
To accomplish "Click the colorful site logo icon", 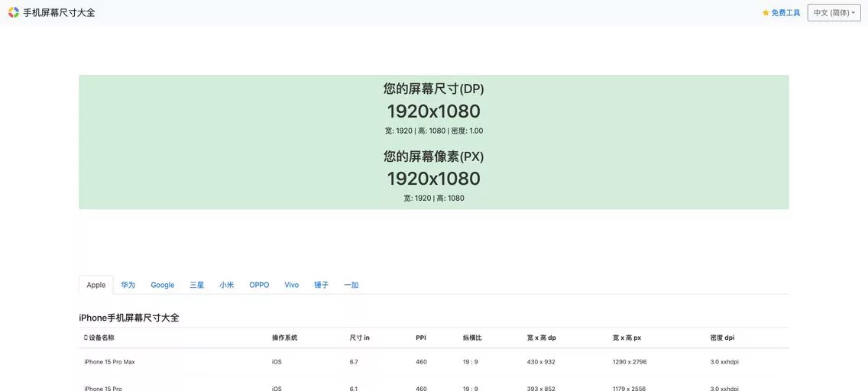I will click(x=13, y=12).
